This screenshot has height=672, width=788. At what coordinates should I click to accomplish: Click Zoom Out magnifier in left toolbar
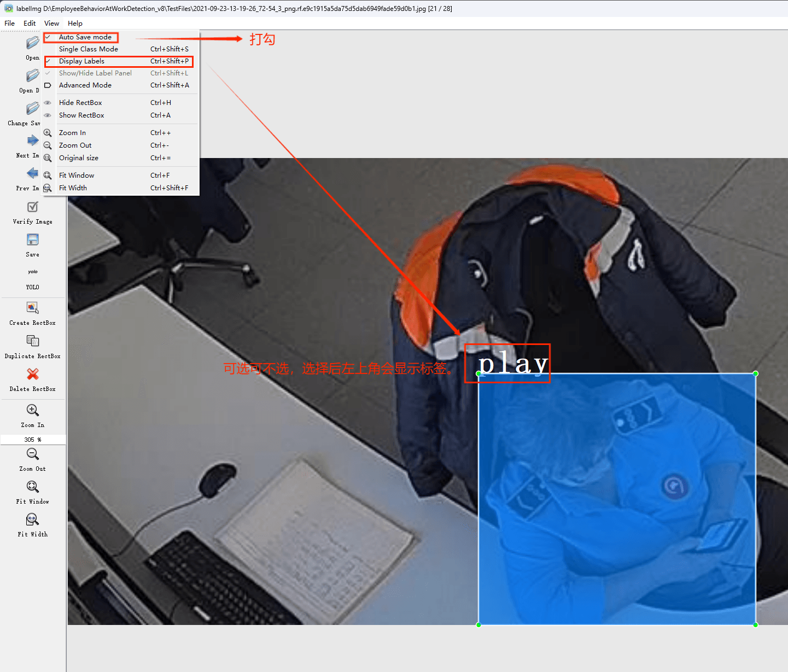pyautogui.click(x=33, y=454)
